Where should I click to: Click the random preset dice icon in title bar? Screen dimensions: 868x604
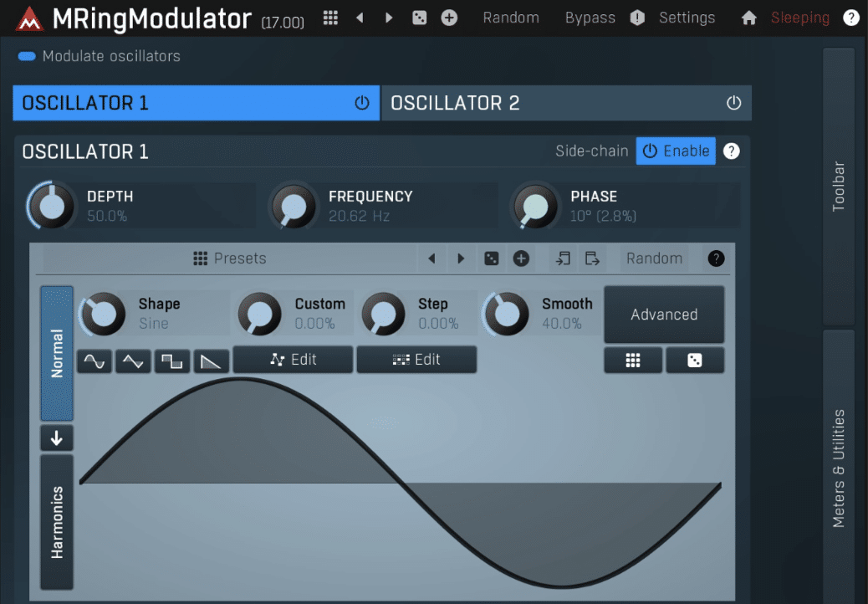420,18
